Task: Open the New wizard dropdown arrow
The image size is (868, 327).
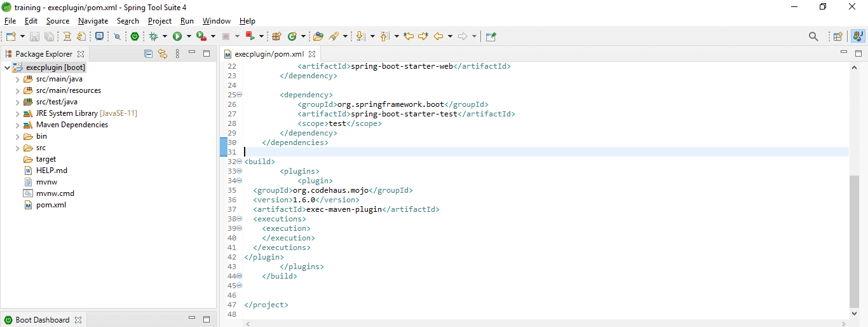Action: coord(22,37)
